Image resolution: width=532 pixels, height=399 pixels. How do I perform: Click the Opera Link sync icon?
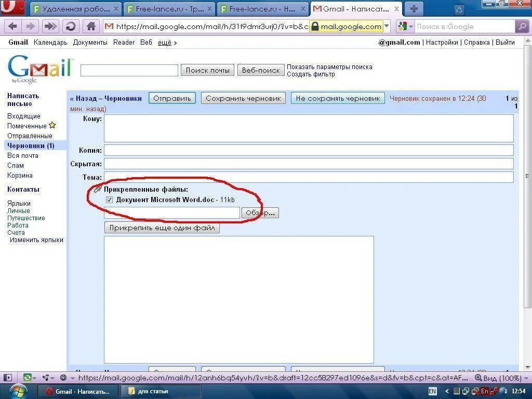pos(27,377)
